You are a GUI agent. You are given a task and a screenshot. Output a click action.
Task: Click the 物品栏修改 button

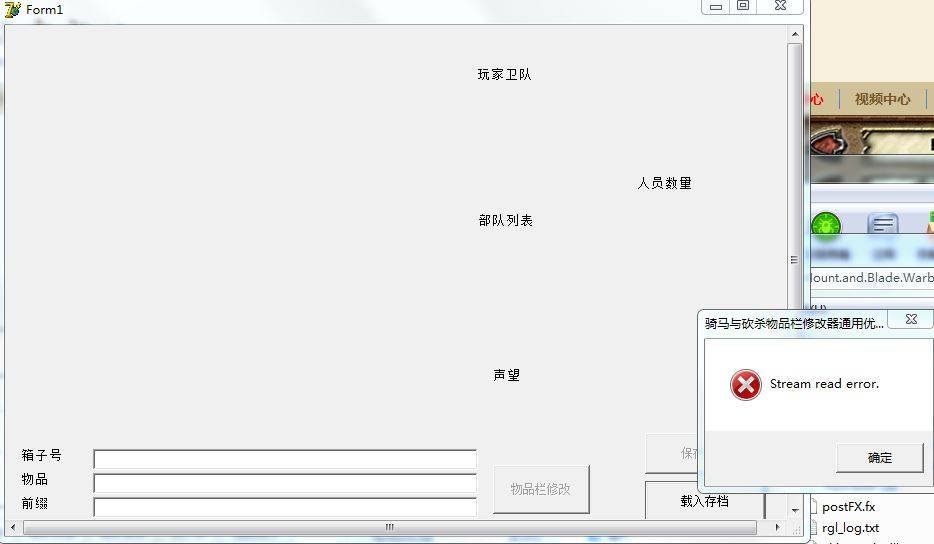tap(541, 489)
